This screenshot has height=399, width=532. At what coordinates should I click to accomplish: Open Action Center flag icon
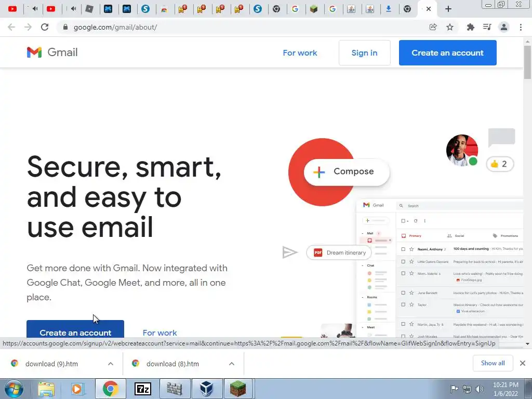[x=454, y=389]
